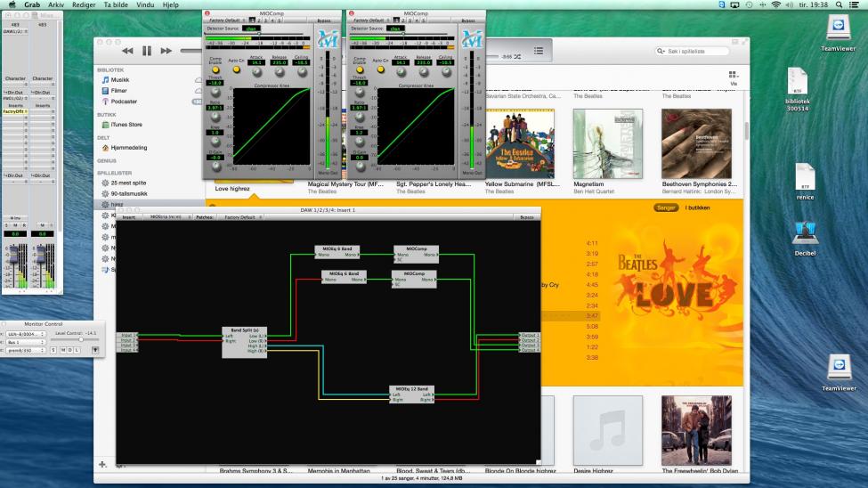Click Release knob on left MIOComp
868x488 pixels.
click(280, 72)
